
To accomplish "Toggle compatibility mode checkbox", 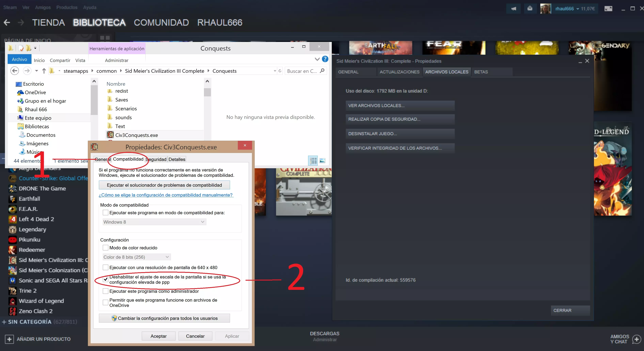I will pos(106,213).
